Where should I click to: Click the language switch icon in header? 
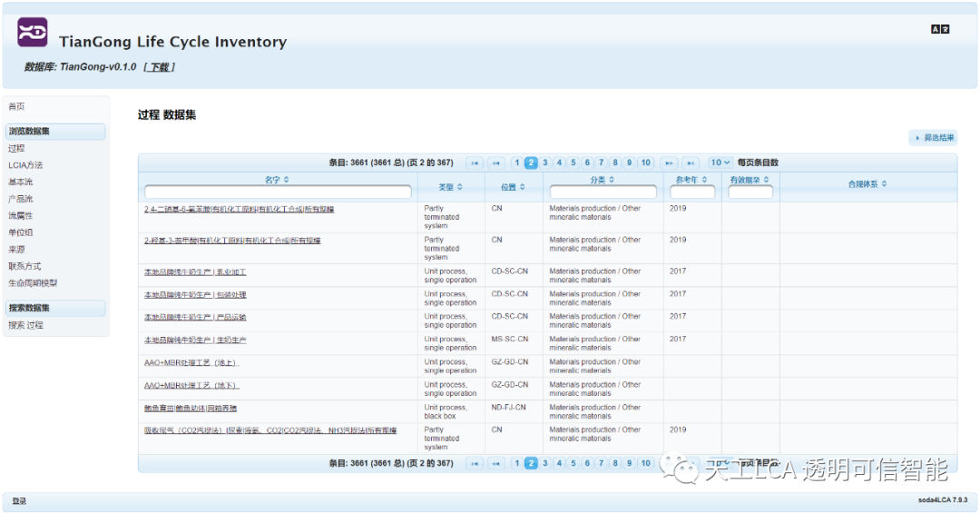pyautogui.click(x=940, y=29)
